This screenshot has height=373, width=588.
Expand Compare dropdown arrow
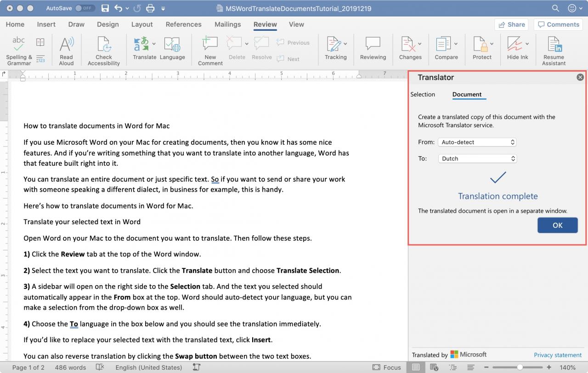(456, 44)
